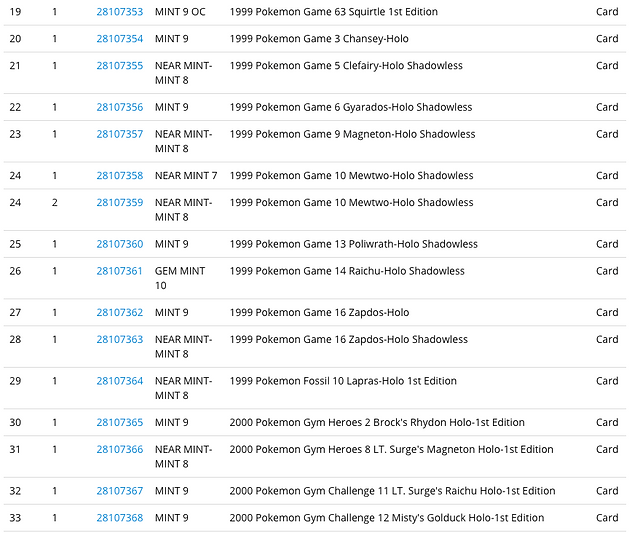Select Card type in Squirtle row
This screenshot has height=533, width=640.
coord(607,12)
